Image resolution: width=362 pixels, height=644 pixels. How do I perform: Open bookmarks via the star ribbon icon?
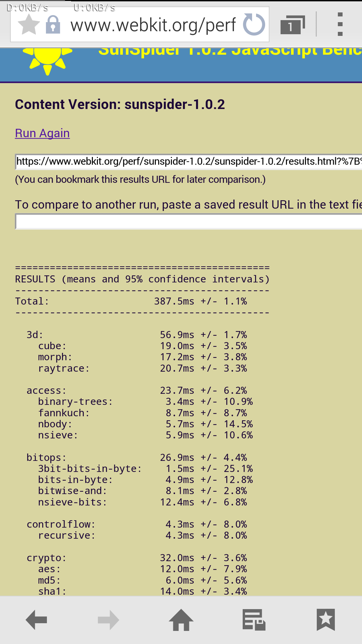326,620
